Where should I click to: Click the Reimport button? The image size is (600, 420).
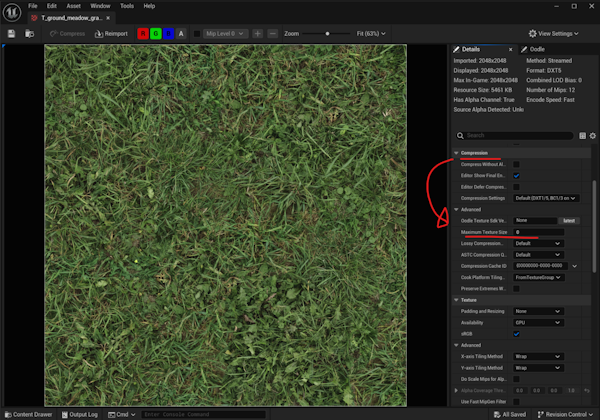click(111, 34)
